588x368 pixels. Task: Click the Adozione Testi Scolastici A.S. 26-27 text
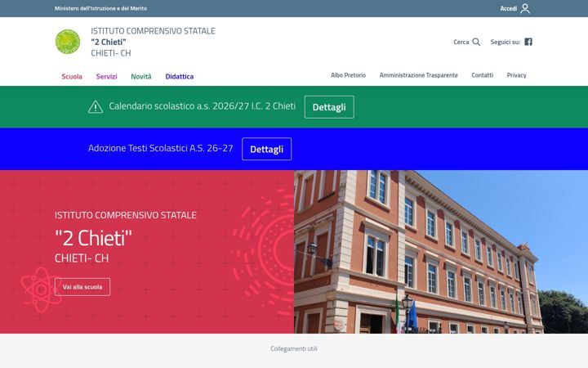[161, 148]
